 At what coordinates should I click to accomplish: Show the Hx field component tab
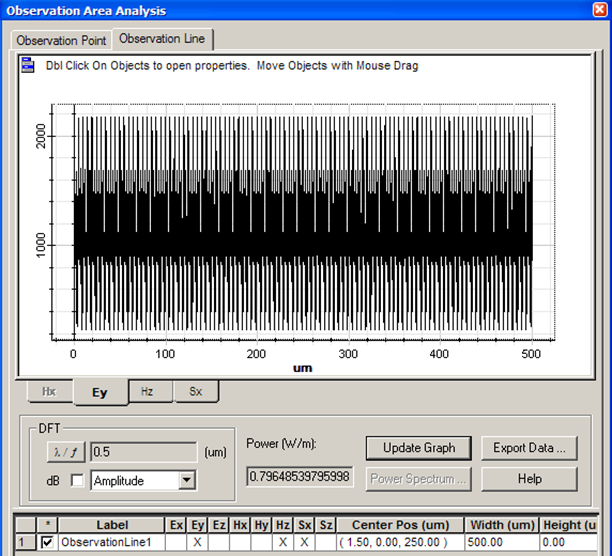(50, 391)
